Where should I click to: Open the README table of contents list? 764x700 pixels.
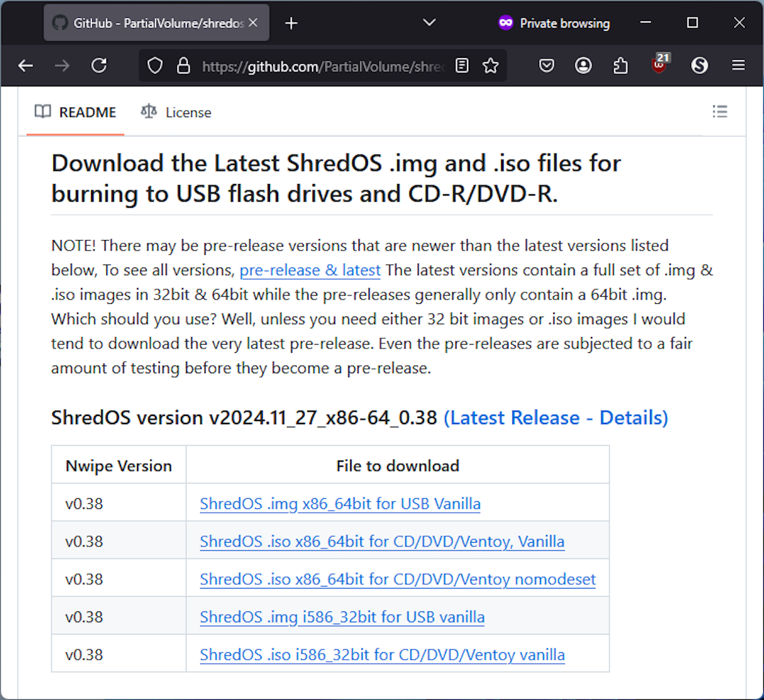click(720, 112)
